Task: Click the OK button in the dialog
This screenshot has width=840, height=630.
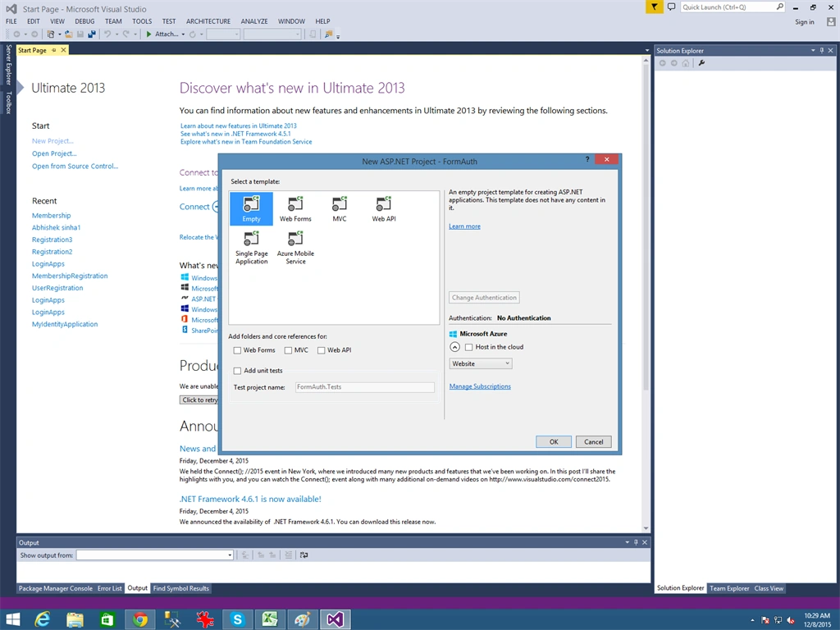Action: (x=554, y=442)
